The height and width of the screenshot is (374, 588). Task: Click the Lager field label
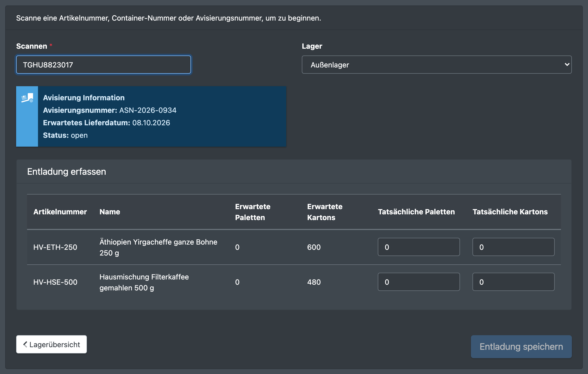coord(312,46)
